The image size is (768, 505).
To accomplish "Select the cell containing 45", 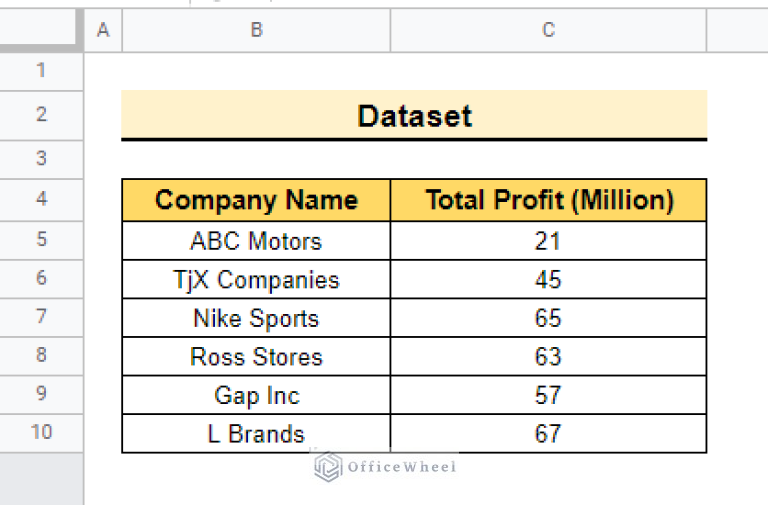I will 548,280.
